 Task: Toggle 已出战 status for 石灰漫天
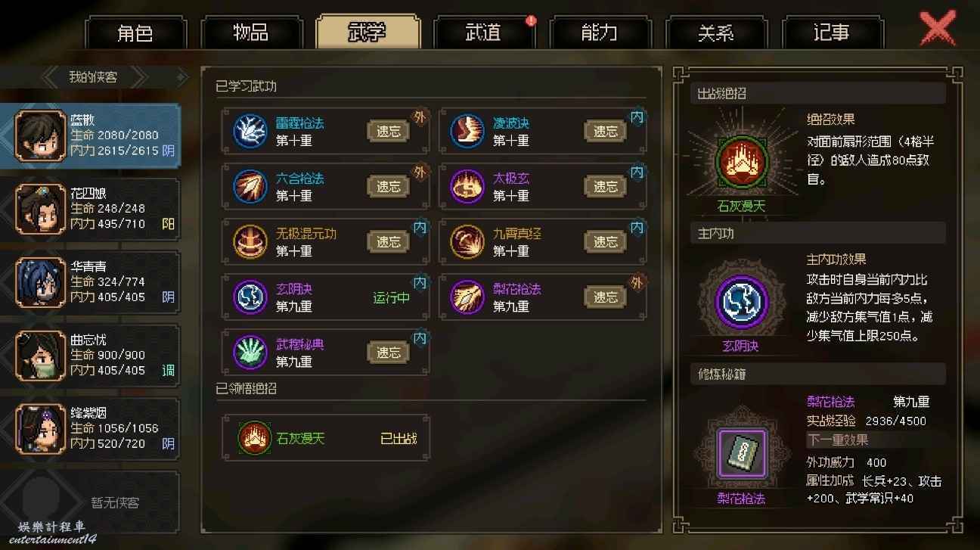(x=399, y=438)
